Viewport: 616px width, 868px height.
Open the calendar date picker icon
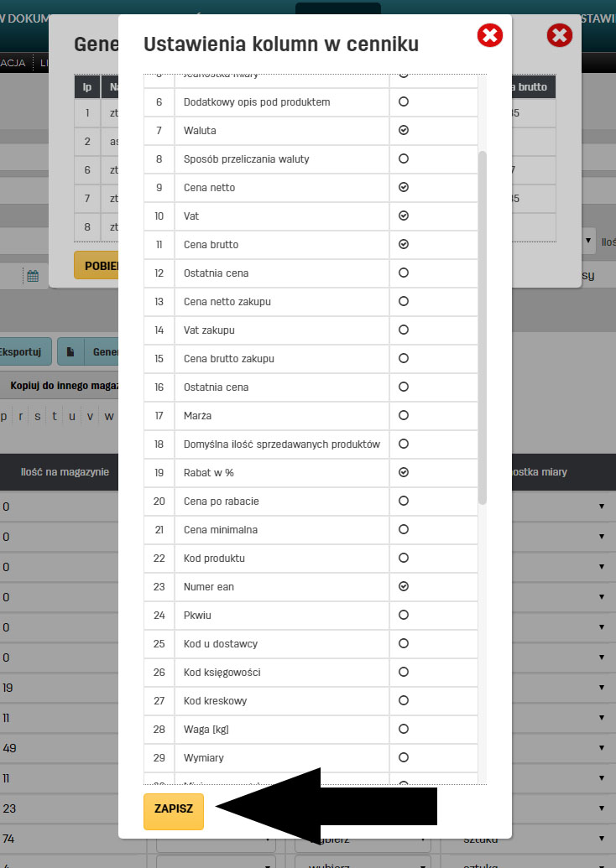(33, 276)
